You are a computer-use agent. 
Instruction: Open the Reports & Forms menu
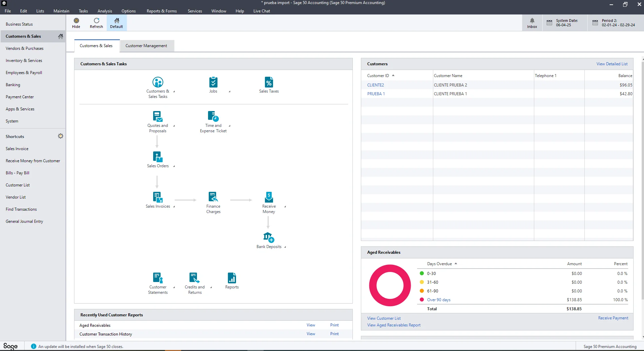[x=162, y=11]
